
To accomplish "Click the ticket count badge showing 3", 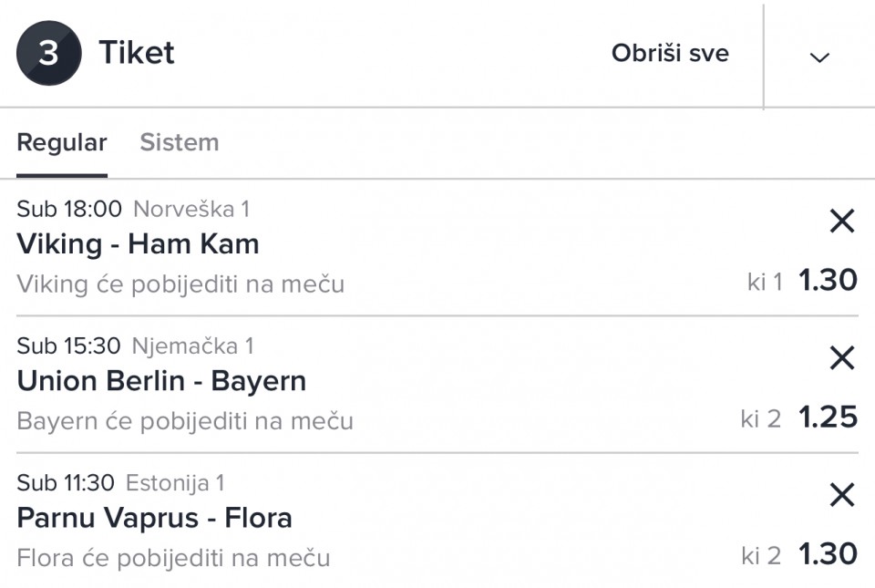I will 48,54.
